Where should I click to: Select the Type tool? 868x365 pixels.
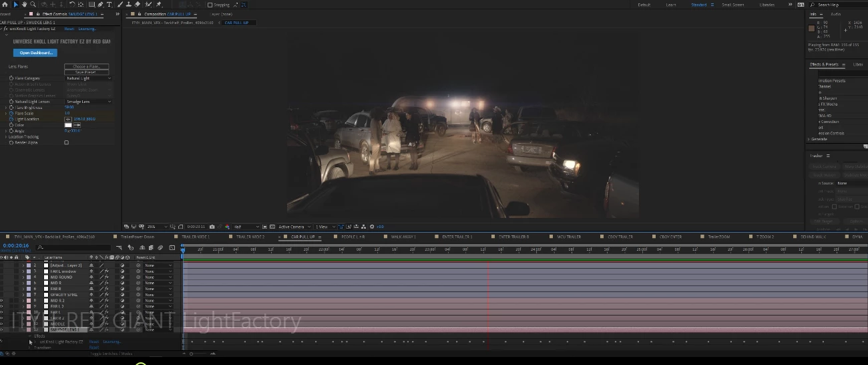tap(110, 4)
